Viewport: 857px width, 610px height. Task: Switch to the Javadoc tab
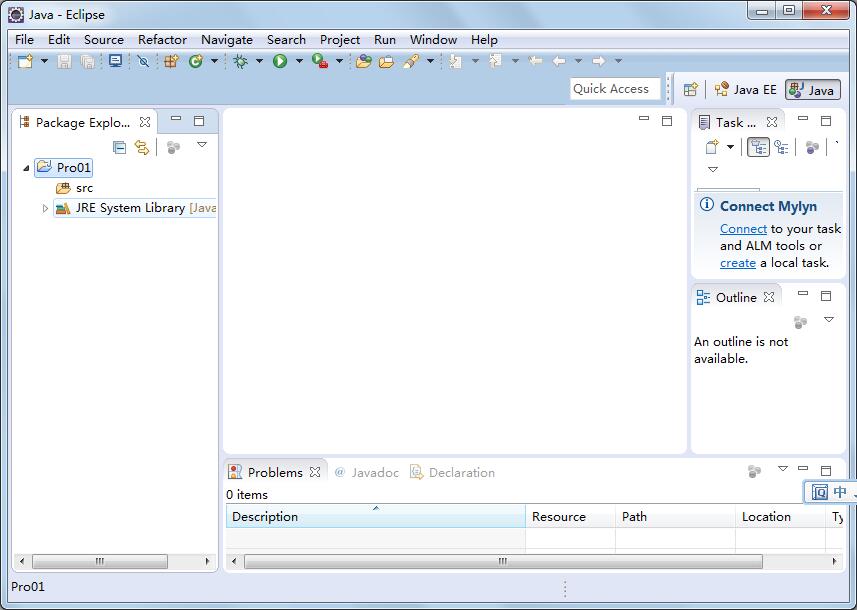tap(367, 472)
